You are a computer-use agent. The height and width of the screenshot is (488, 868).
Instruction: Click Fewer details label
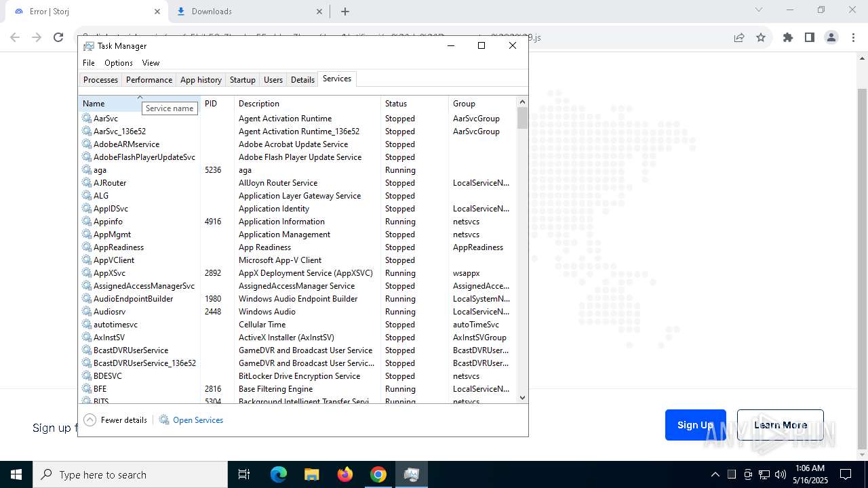tap(124, 420)
